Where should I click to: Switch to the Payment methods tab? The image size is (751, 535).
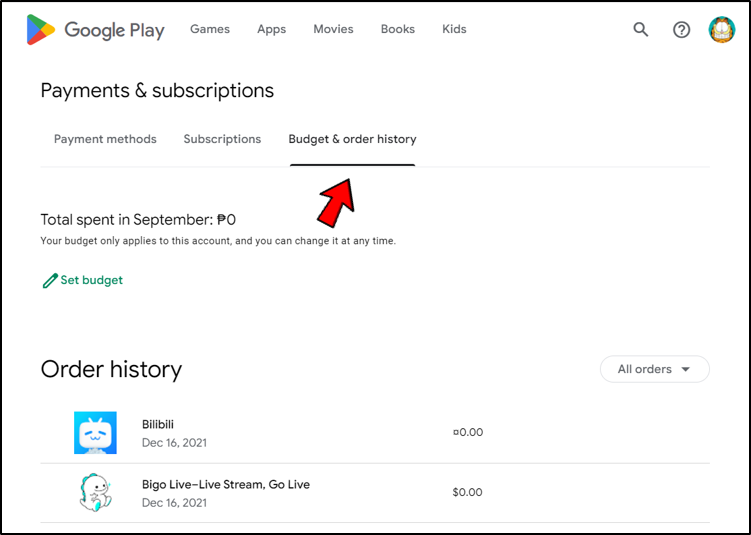(105, 139)
